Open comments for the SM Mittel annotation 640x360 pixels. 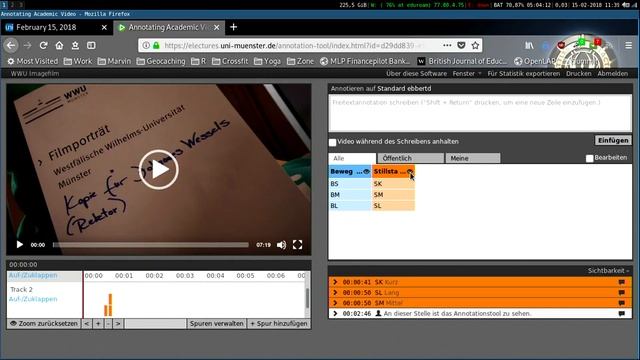coord(621,303)
